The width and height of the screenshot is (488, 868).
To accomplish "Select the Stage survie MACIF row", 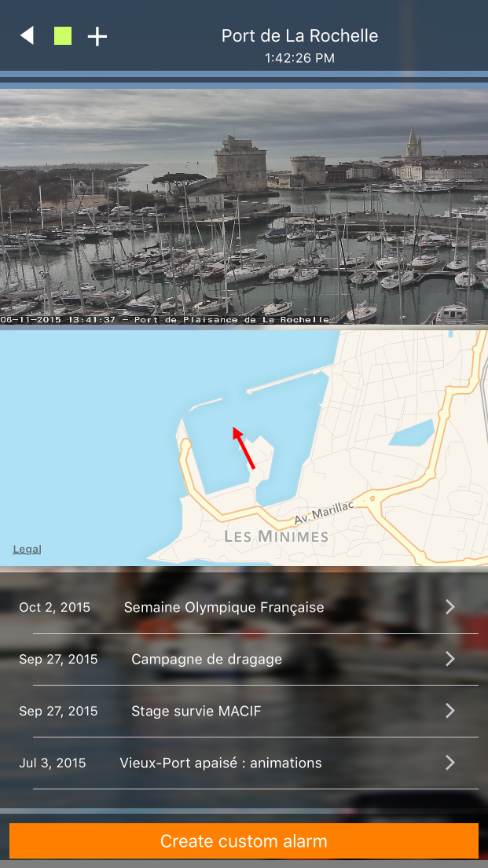I will click(x=244, y=712).
